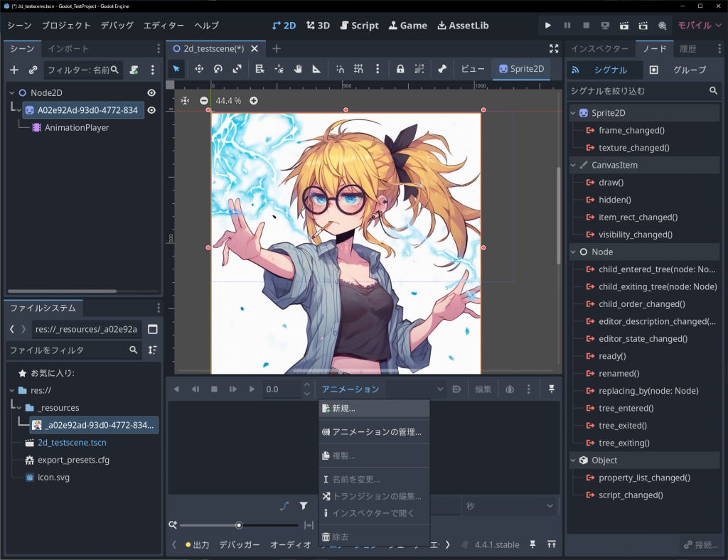Select the Move mode tool in the toolbar
Viewport: 728px width, 560px height.
coord(199,69)
